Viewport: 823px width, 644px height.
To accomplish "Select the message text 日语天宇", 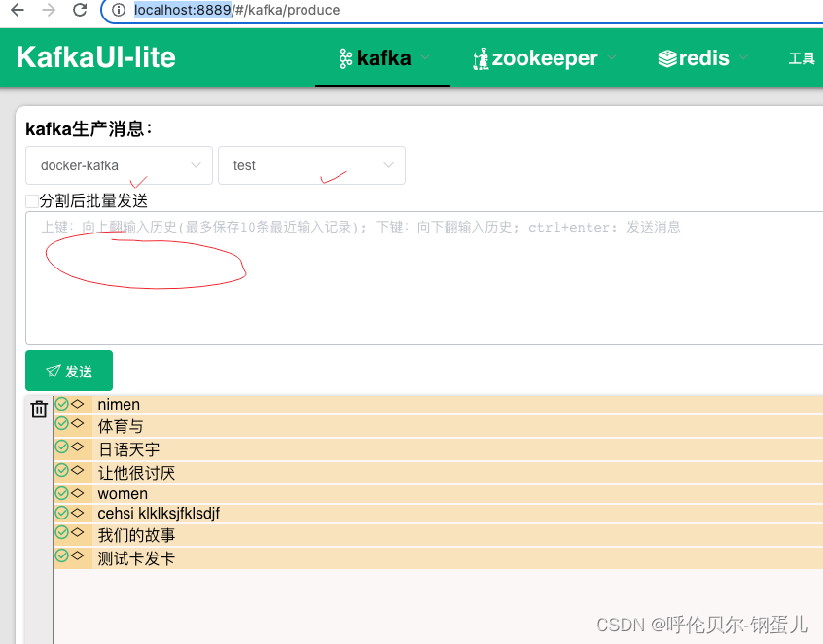I will pos(128,449).
